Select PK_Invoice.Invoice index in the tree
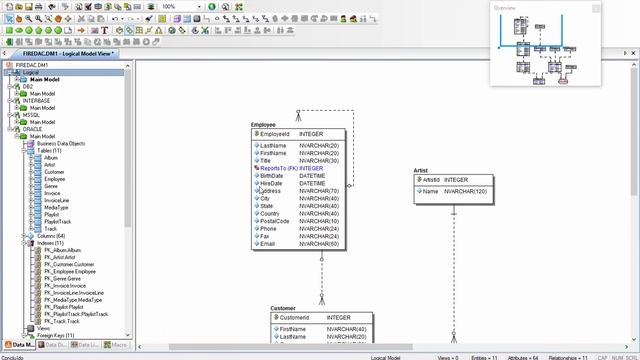640x360 pixels. [65, 286]
